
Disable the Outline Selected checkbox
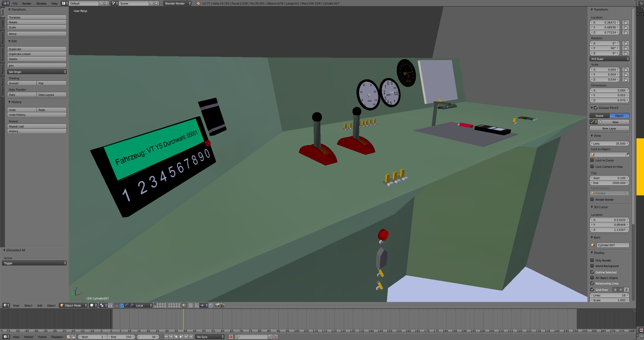coord(592,272)
